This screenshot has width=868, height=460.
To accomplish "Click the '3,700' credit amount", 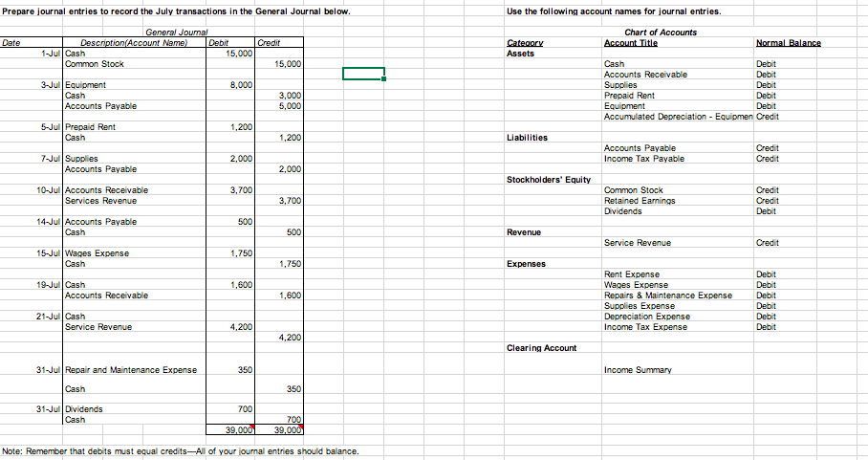I will (x=290, y=201).
